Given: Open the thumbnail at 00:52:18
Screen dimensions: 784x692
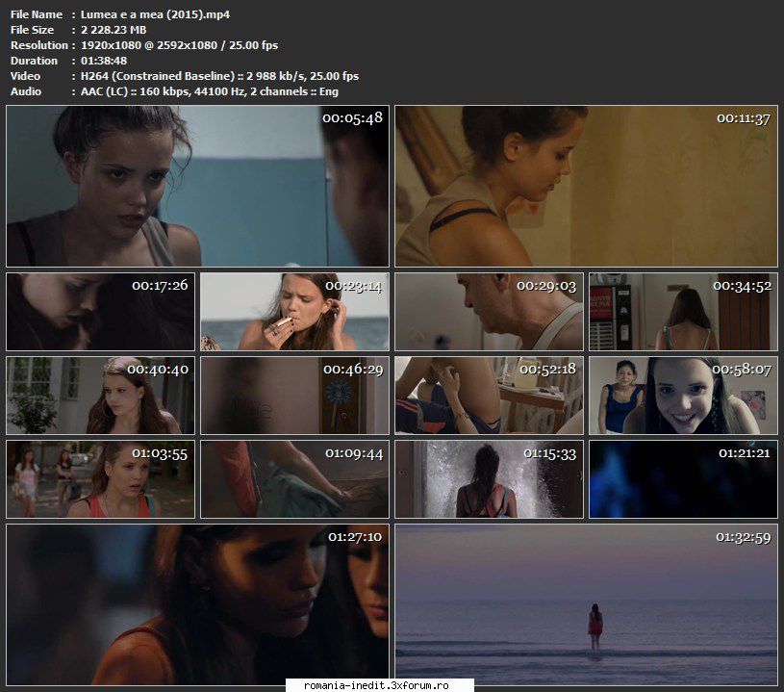Looking at the screenshot, I should tap(489, 396).
